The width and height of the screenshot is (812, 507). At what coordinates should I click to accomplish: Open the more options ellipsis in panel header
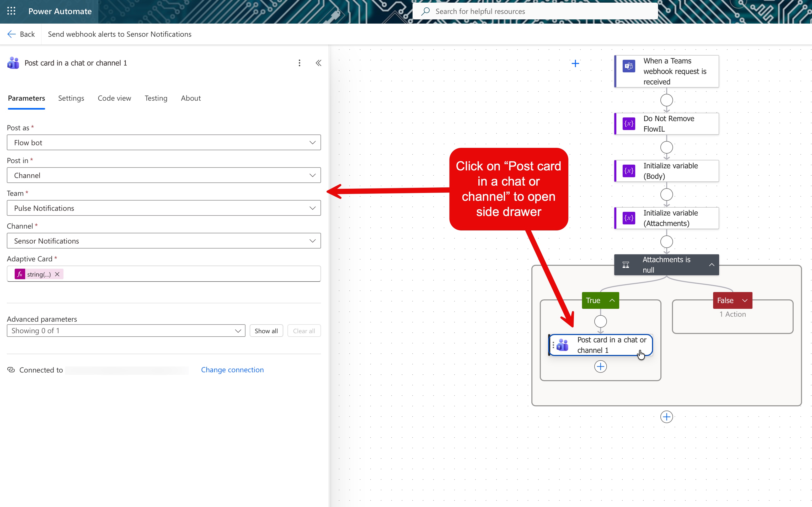[299, 63]
